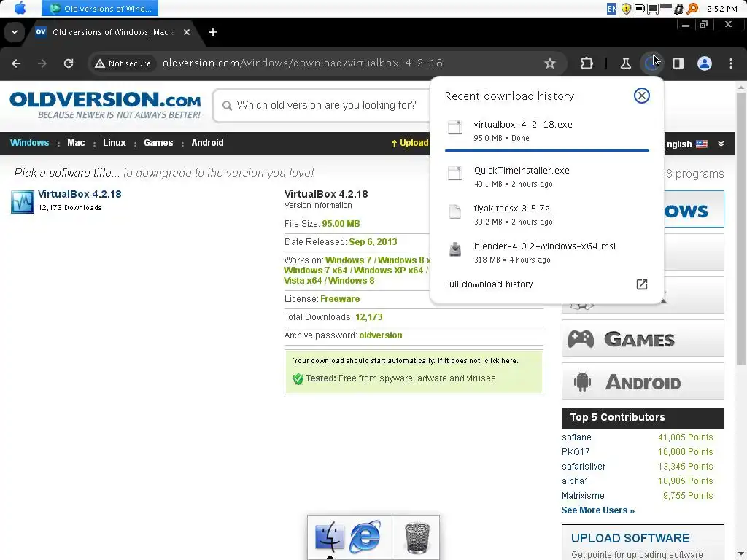747x560 pixels.
Task: Bookmark this page with the star icon
Action: (x=550, y=63)
